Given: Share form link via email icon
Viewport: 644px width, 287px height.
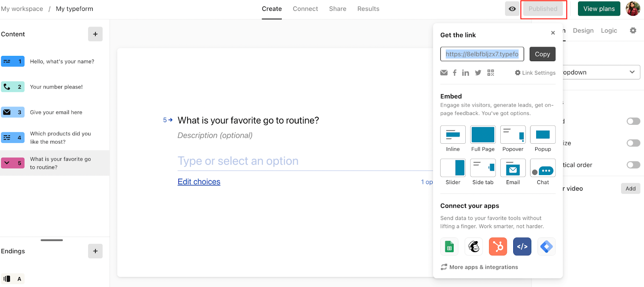Looking at the screenshot, I should coord(444,73).
